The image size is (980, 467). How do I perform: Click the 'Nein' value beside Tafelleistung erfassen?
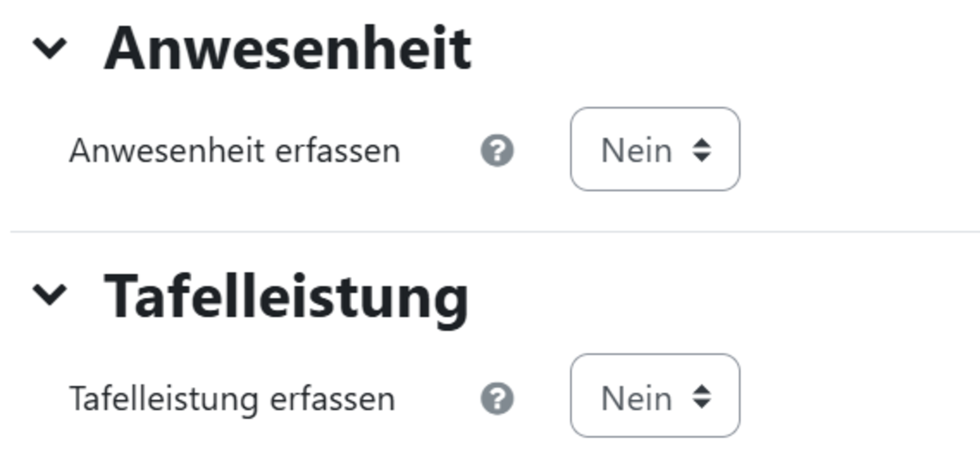click(x=637, y=398)
